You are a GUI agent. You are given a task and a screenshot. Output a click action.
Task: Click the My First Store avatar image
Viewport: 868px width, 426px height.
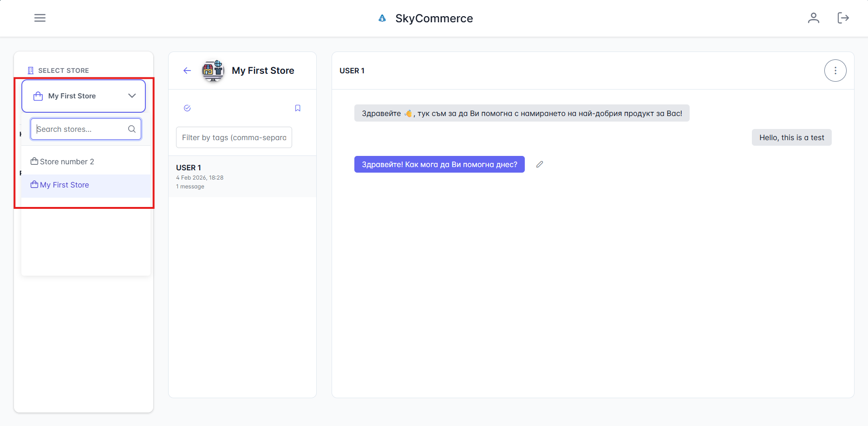click(x=213, y=71)
